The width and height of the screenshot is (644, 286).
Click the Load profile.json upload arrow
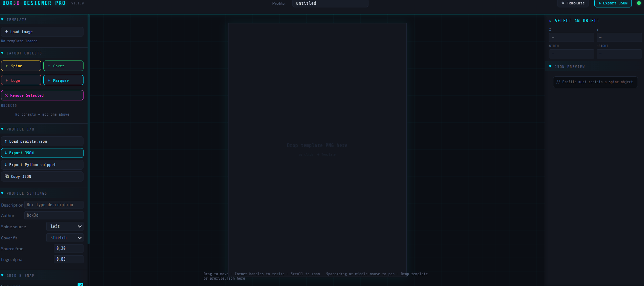(6, 141)
